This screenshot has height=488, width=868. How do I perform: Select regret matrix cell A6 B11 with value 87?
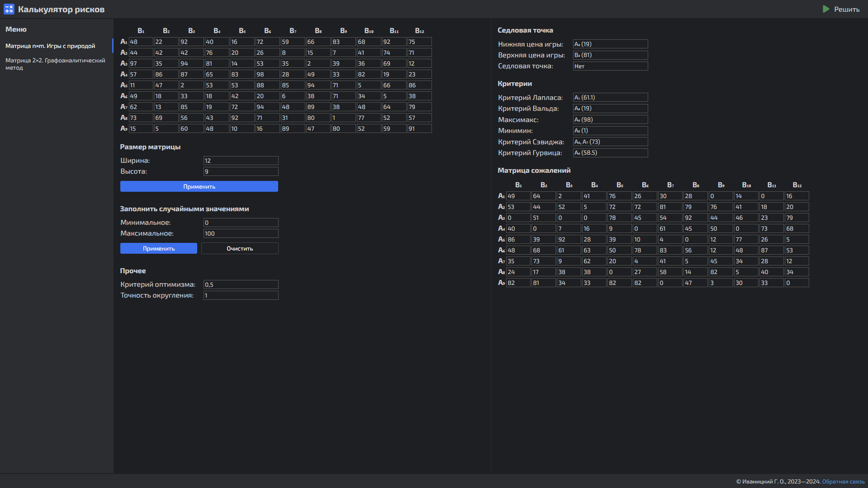(772, 250)
